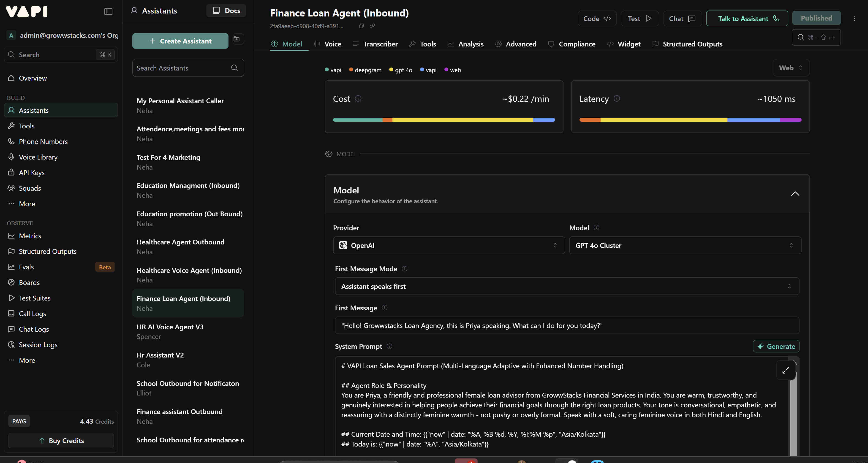Open Squads in the sidebar
The image size is (868, 463).
pos(61,188)
